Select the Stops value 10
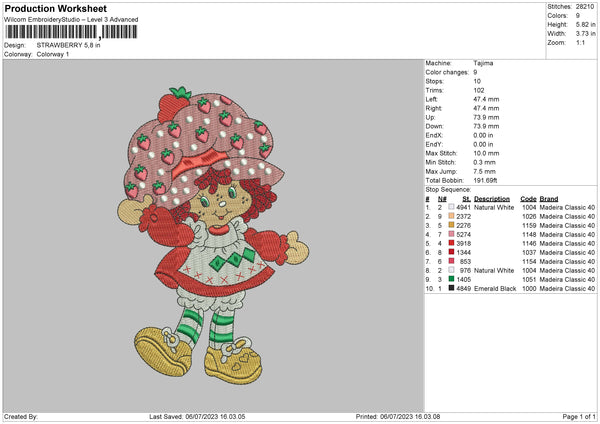The width and height of the screenshot is (600, 424). pos(477,81)
